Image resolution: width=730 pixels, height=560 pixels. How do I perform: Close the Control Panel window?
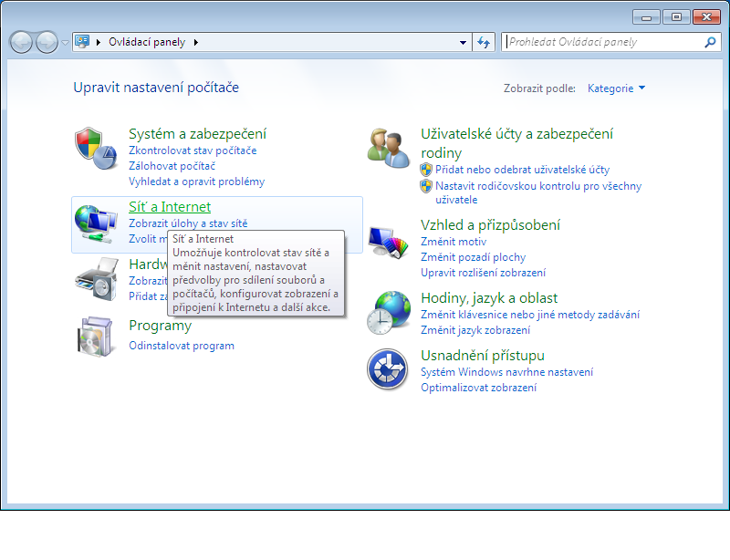pyautogui.click(x=706, y=17)
